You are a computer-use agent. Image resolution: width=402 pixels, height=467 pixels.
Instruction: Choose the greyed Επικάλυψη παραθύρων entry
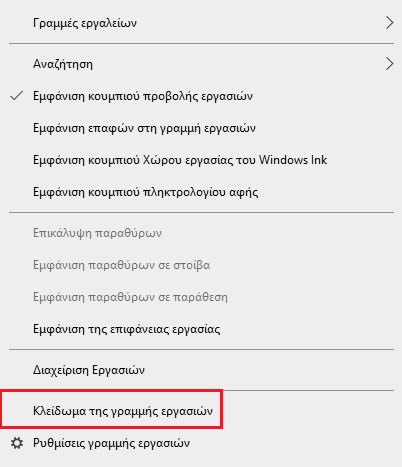[x=201, y=233]
